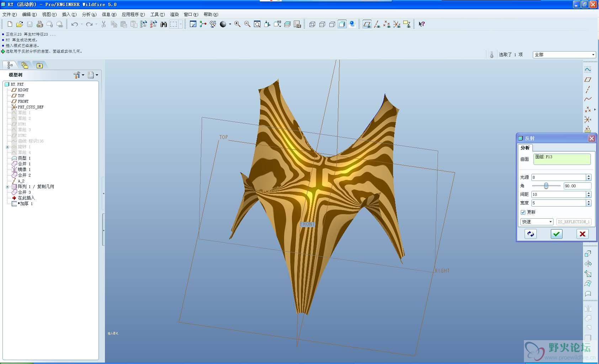Open the 文件 menu
599x364 pixels.
(9, 15)
